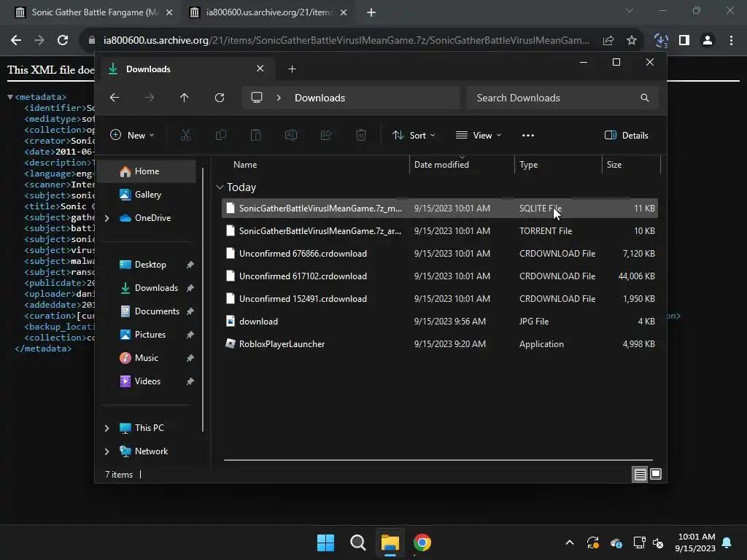The height and width of the screenshot is (560, 747).
Task: Select the ia800600.us.archive.org tab
Action: click(268, 12)
